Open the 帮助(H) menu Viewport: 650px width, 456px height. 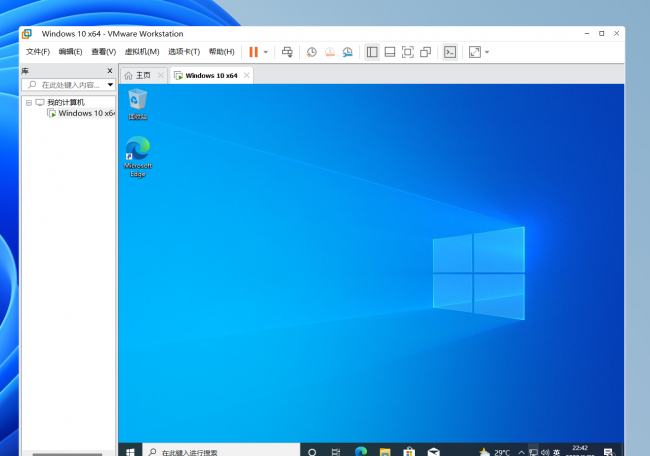tap(221, 52)
